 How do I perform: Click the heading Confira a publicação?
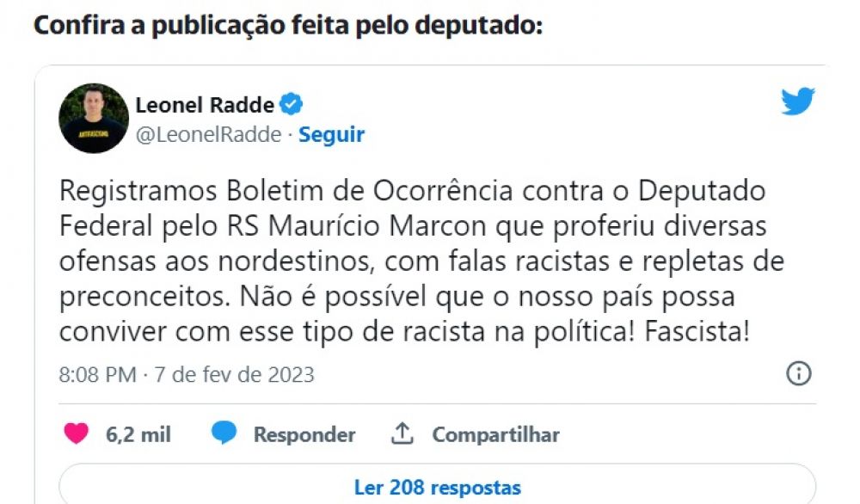(x=288, y=24)
